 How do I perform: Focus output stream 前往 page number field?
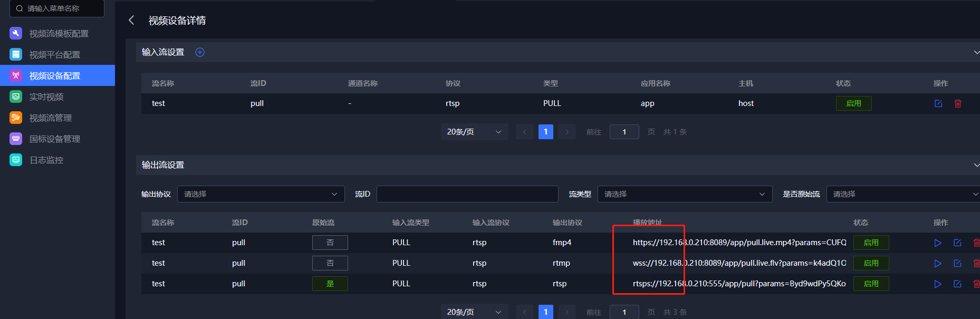[624, 312]
